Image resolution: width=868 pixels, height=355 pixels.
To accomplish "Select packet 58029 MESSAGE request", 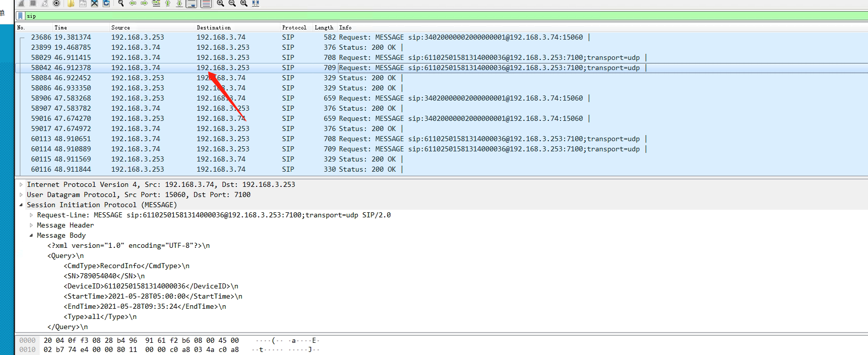I will click(x=441, y=57).
